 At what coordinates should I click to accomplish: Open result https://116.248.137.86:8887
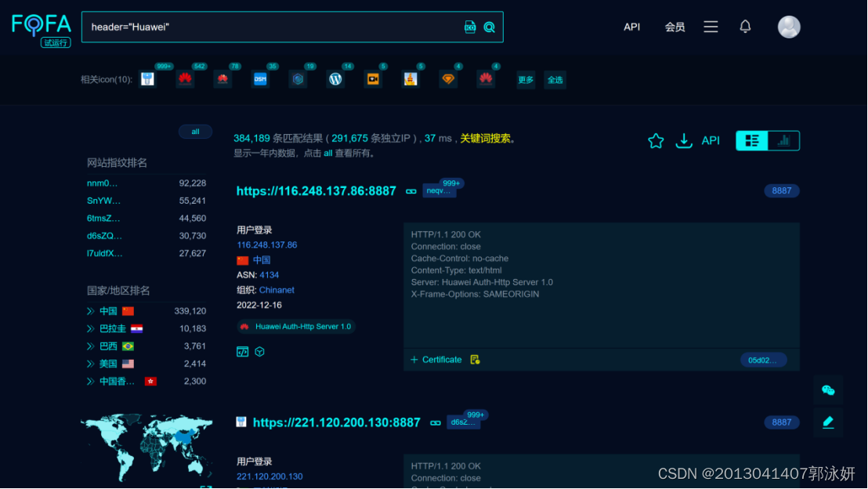(316, 191)
